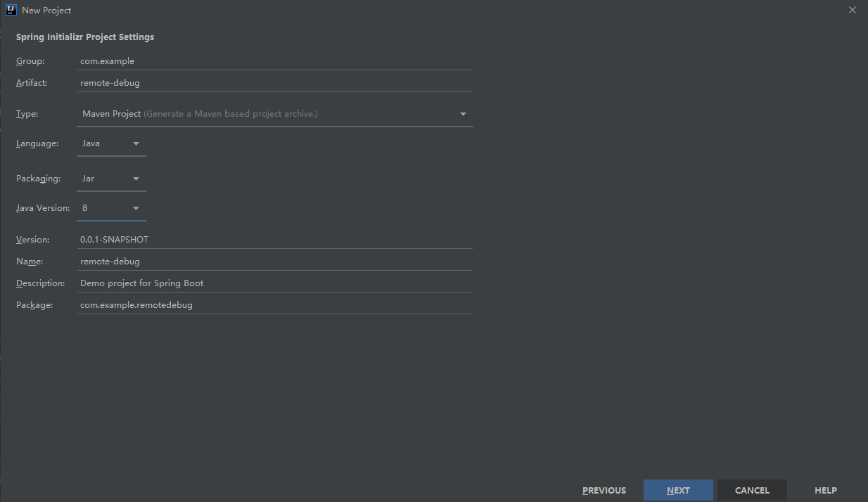Click the Description label
Viewport: 868px width, 502px height.
tap(41, 283)
